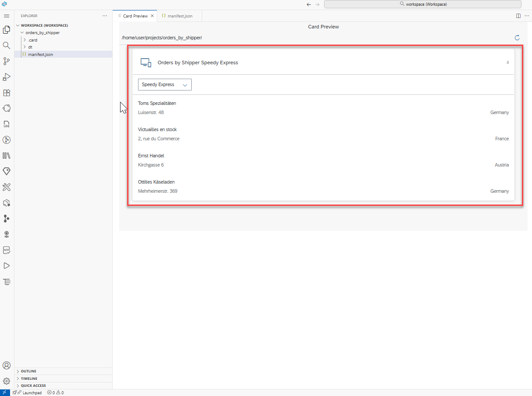
Task: Open the Explorer view icon
Action: tap(7, 30)
